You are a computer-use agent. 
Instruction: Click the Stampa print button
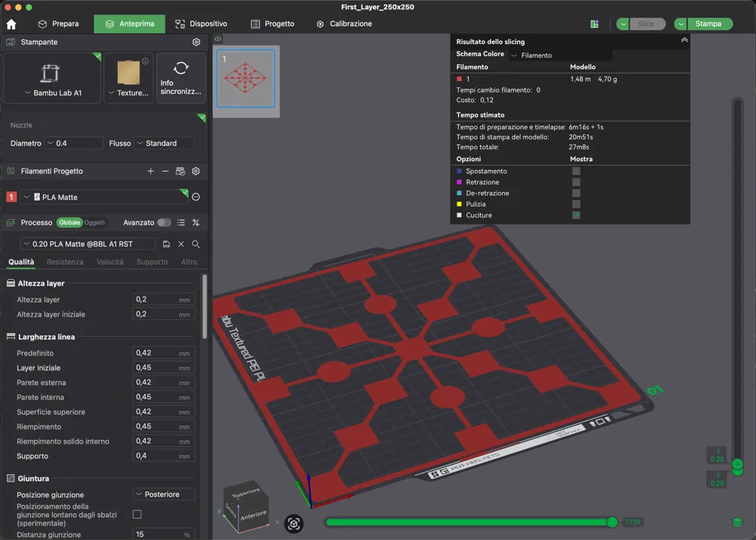click(x=708, y=24)
